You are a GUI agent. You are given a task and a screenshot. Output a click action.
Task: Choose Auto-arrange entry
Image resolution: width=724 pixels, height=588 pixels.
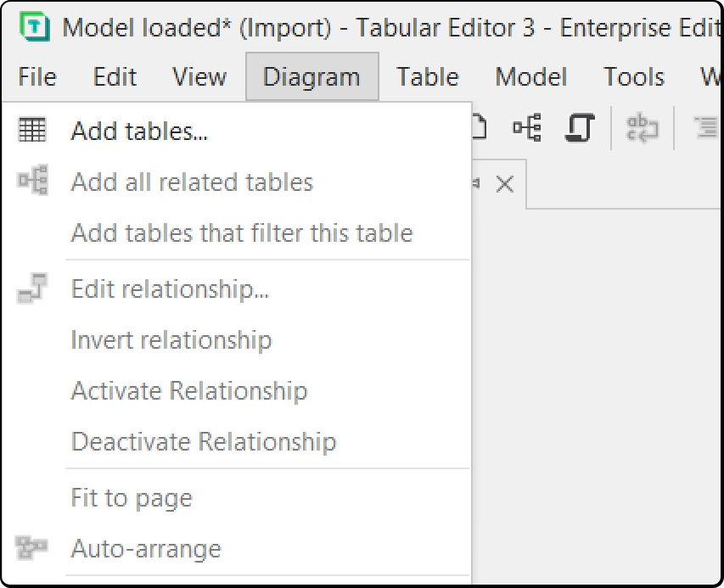tap(237, 549)
